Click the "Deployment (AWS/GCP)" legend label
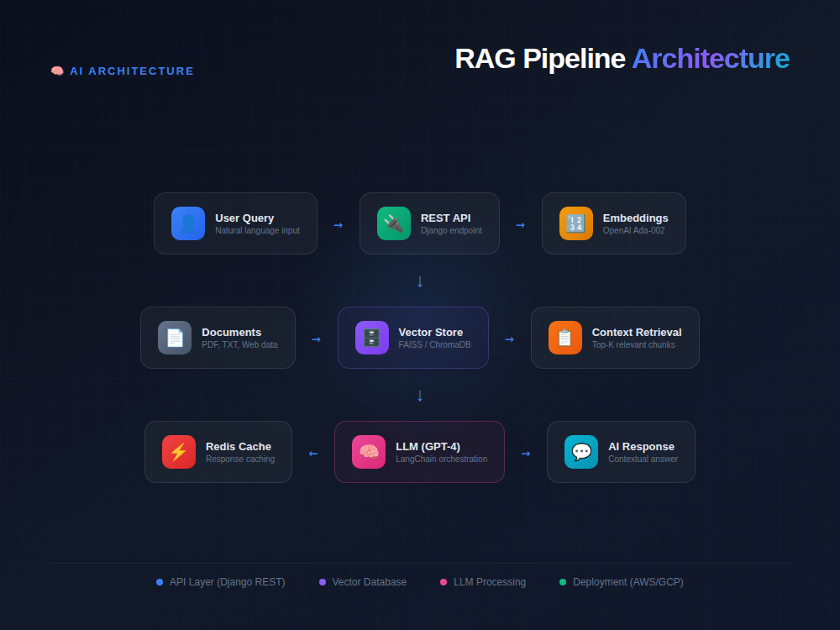Screen dimensions: 840x630 (627, 582)
